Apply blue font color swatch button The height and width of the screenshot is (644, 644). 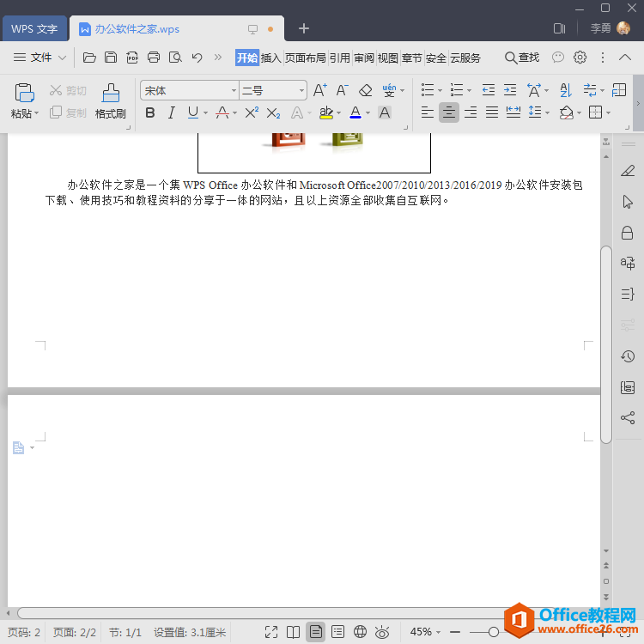355,112
